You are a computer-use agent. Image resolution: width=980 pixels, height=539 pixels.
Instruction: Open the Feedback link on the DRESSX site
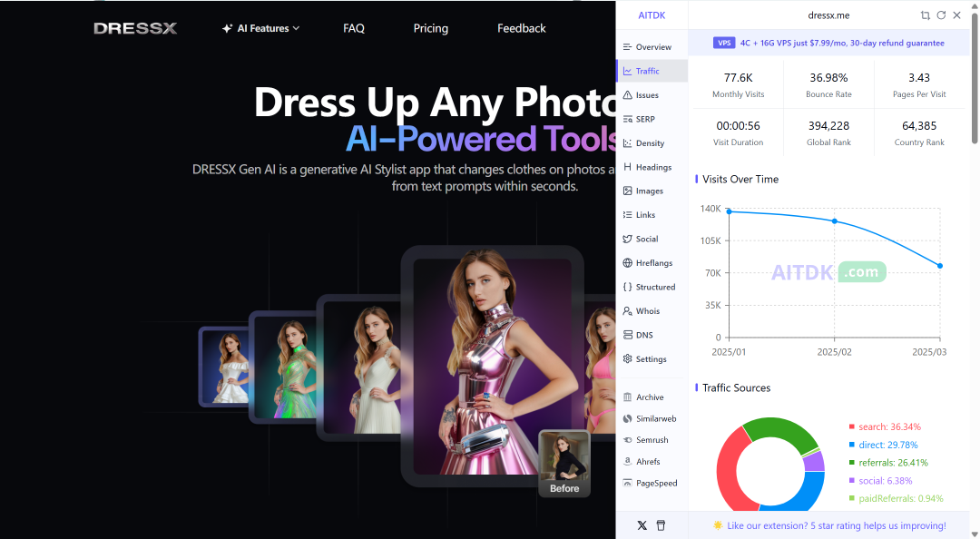[x=521, y=28]
